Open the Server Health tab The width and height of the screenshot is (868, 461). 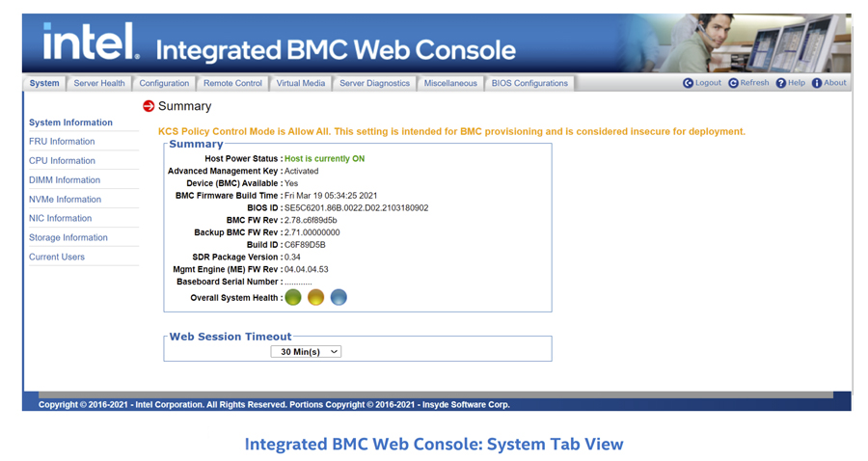[x=99, y=83]
